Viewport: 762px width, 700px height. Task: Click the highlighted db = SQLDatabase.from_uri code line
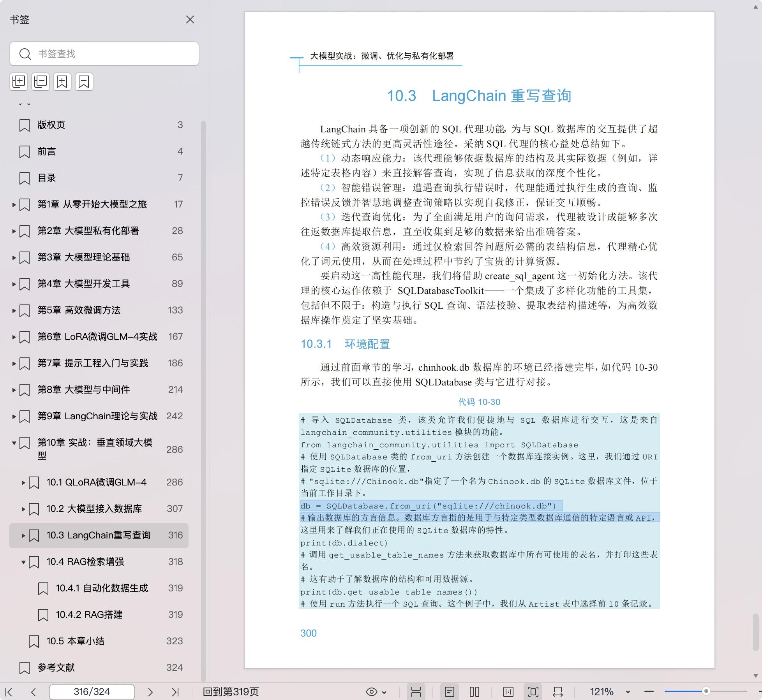click(431, 506)
